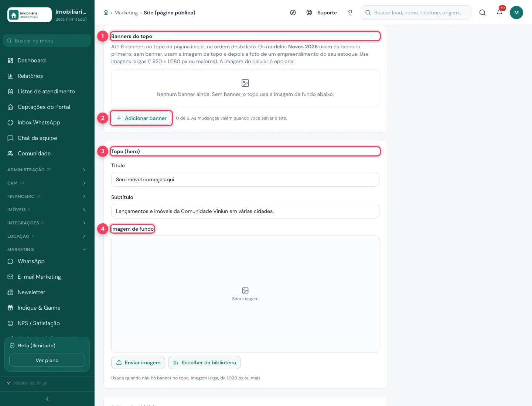Click the Ver plano button
This screenshot has height=406, width=532.
pos(47,360)
